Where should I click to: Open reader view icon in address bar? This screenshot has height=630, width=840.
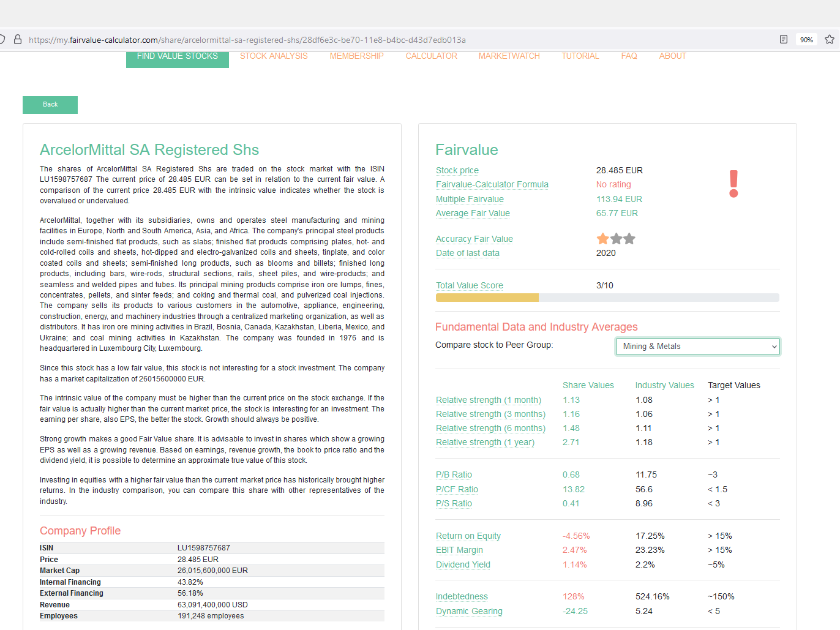pyautogui.click(x=784, y=39)
